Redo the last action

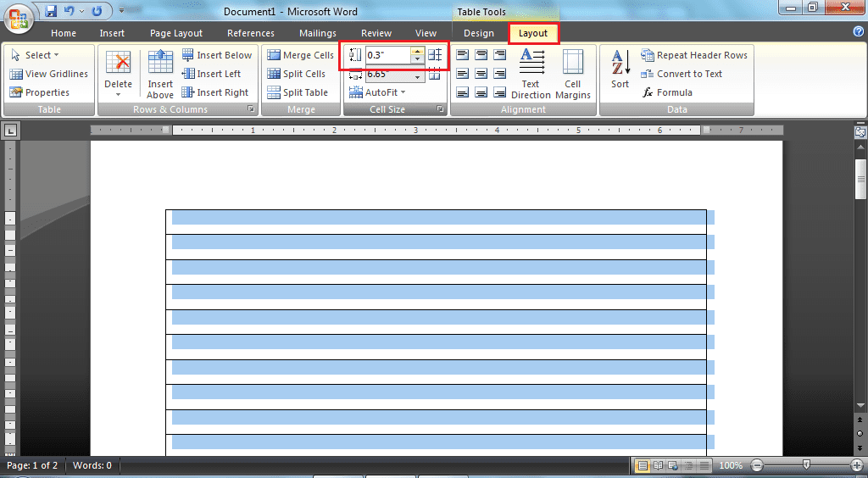97,11
